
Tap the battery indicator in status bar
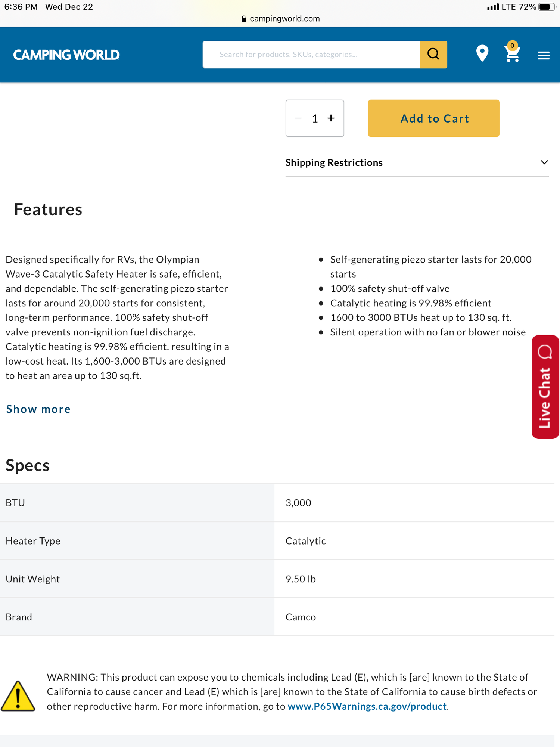point(547,7)
